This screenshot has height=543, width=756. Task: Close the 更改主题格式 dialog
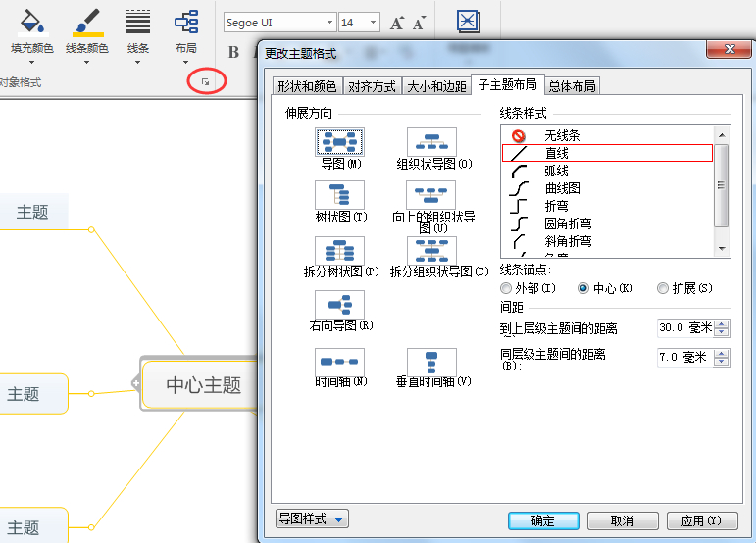pyautogui.click(x=729, y=49)
